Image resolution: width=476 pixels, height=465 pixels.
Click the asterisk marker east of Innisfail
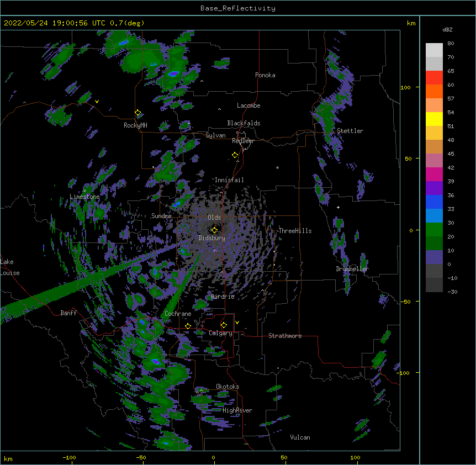point(277,167)
